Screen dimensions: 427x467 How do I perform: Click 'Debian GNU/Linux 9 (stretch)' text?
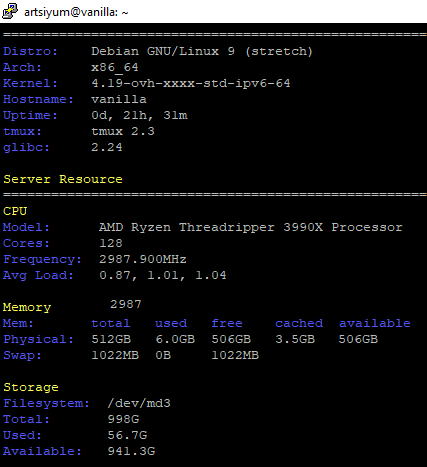coord(202,51)
